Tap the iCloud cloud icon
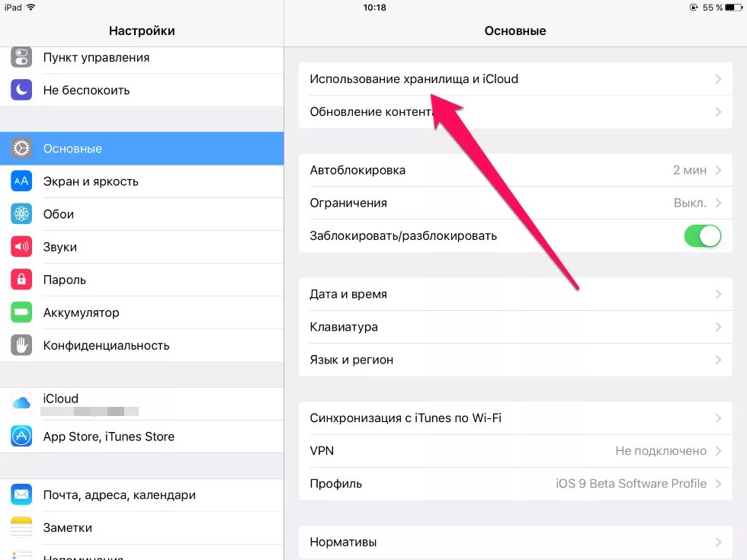This screenshot has height=560, width=747. coord(21,404)
